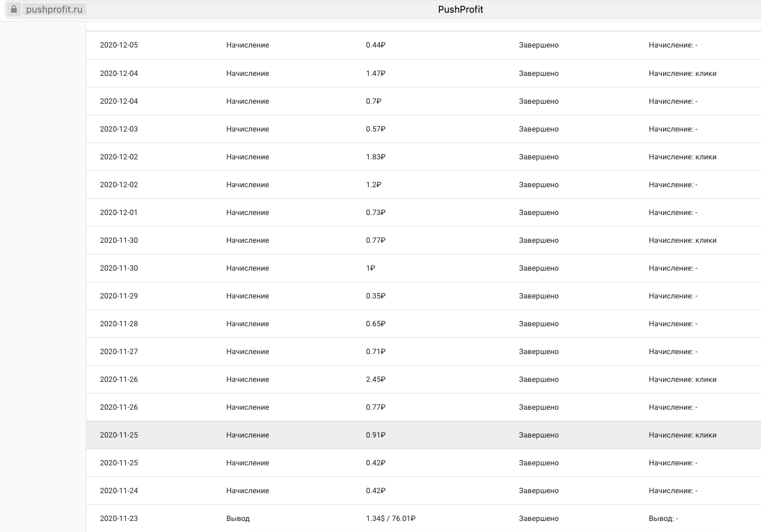
Task: Select the 2020-11-27 date cell
Action: click(x=119, y=352)
